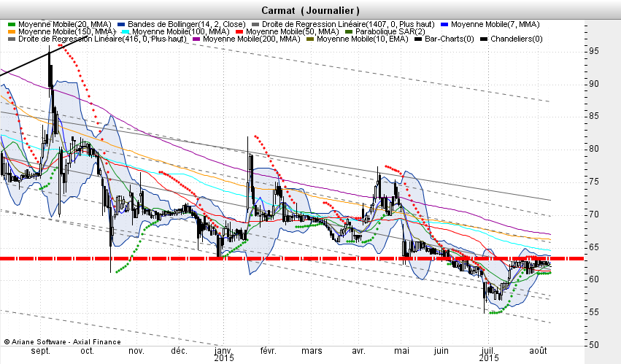The height and width of the screenshot is (364, 621).
Task: Click the 'mars' month label
Action: coord(312,352)
